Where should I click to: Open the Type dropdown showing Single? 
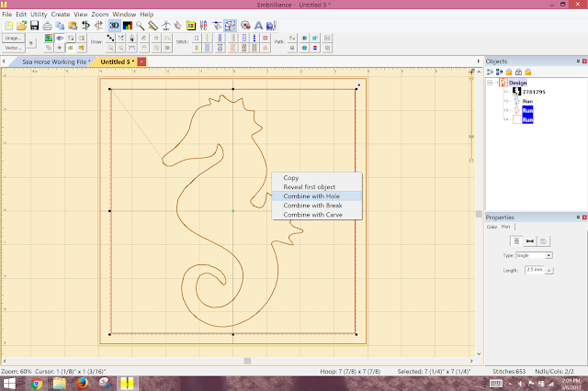[534, 255]
